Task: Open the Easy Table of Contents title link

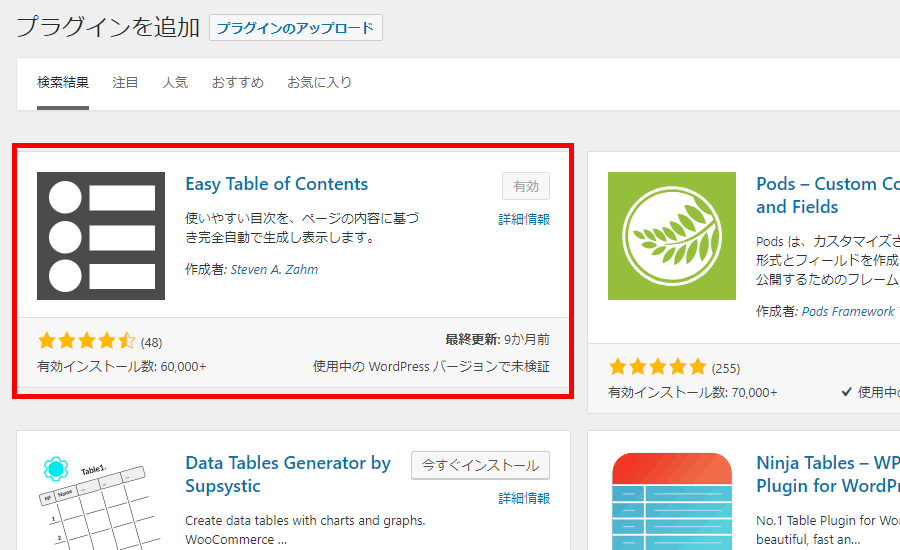Action: [277, 184]
